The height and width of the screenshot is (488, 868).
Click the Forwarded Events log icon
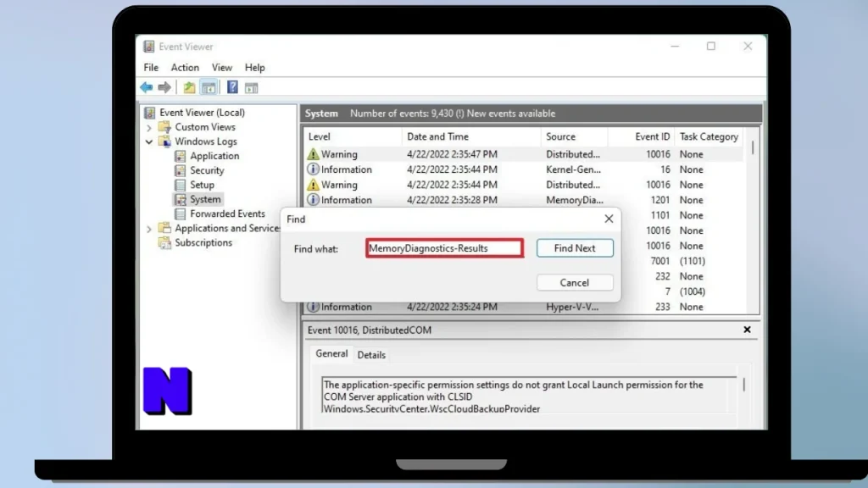(x=180, y=213)
